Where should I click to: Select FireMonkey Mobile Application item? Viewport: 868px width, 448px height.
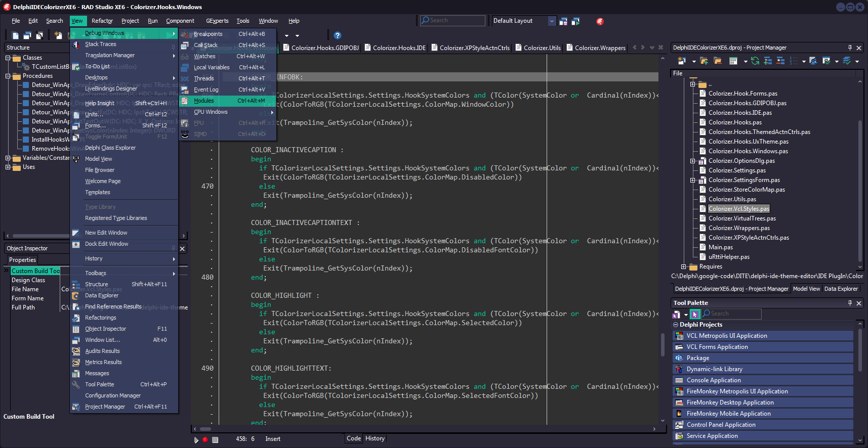pyautogui.click(x=763, y=414)
